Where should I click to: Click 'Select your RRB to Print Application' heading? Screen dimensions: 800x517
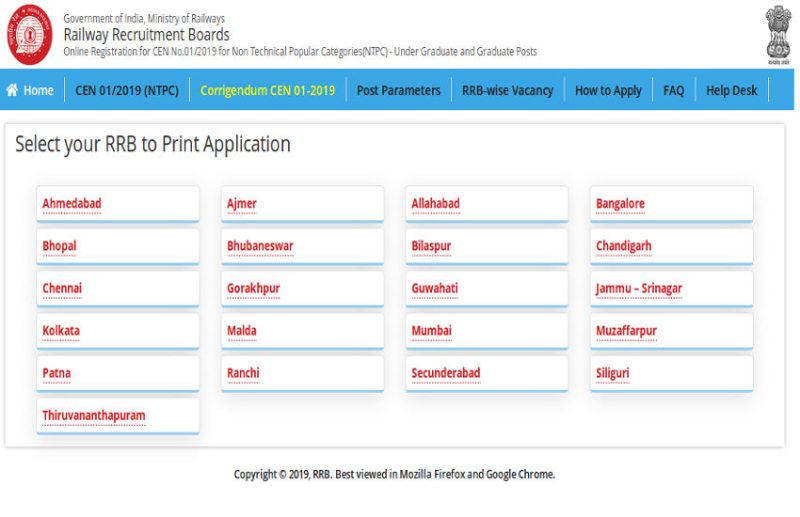click(x=153, y=144)
